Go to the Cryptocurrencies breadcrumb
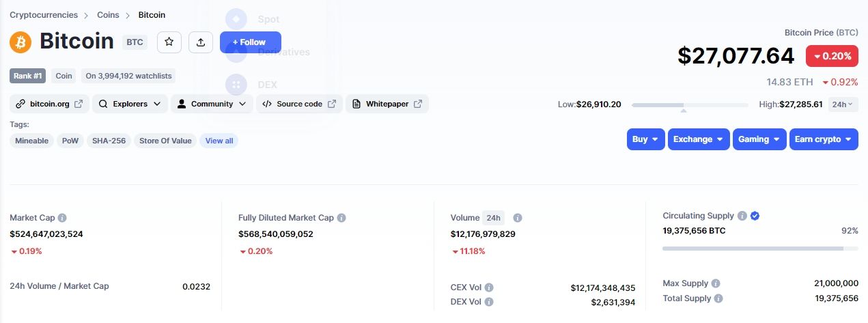This screenshot has width=868, height=323. click(x=44, y=14)
